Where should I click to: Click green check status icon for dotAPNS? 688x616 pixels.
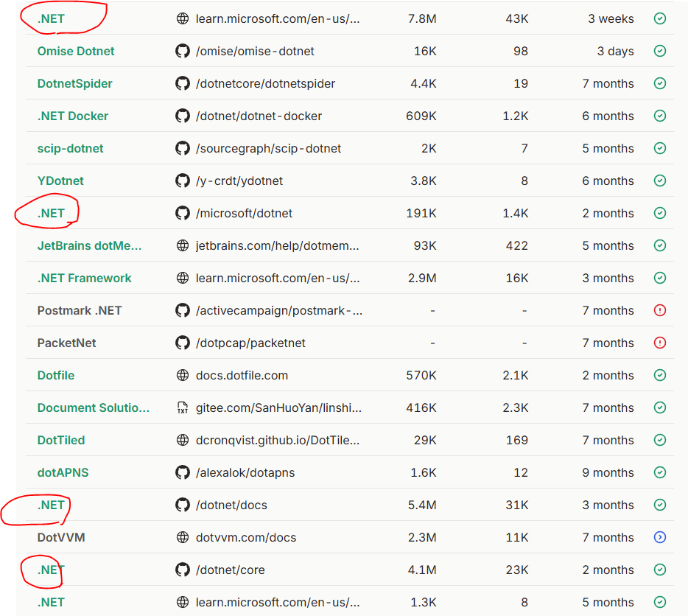click(660, 473)
